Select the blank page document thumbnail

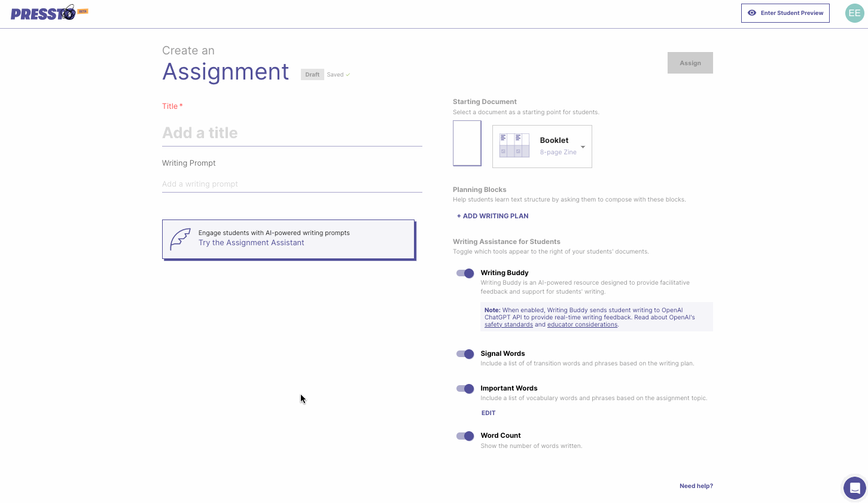tap(467, 144)
